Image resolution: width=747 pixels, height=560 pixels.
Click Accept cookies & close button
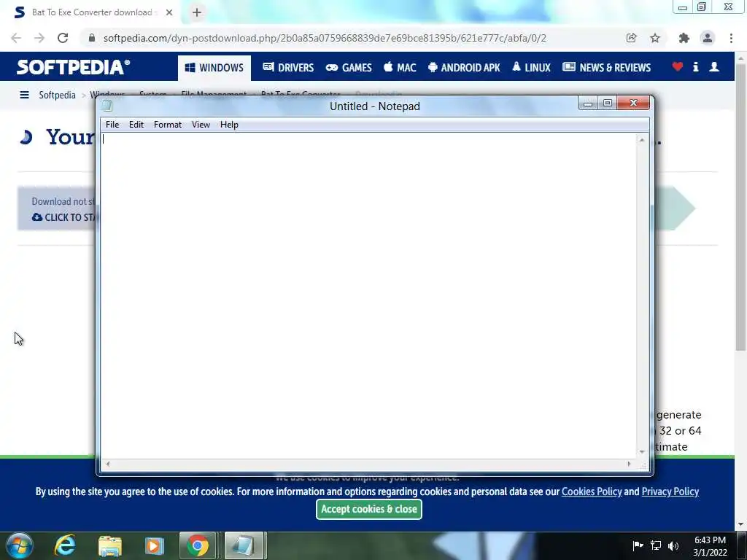coord(368,509)
